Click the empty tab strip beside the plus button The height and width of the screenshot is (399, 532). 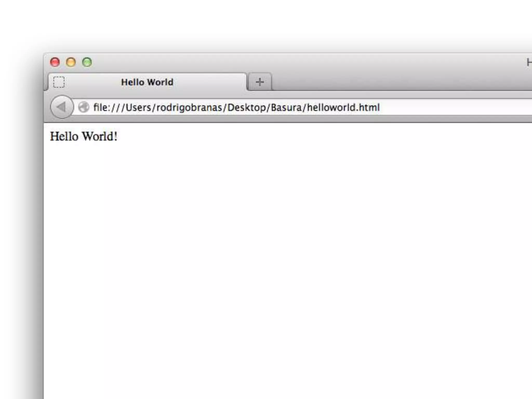390,82
